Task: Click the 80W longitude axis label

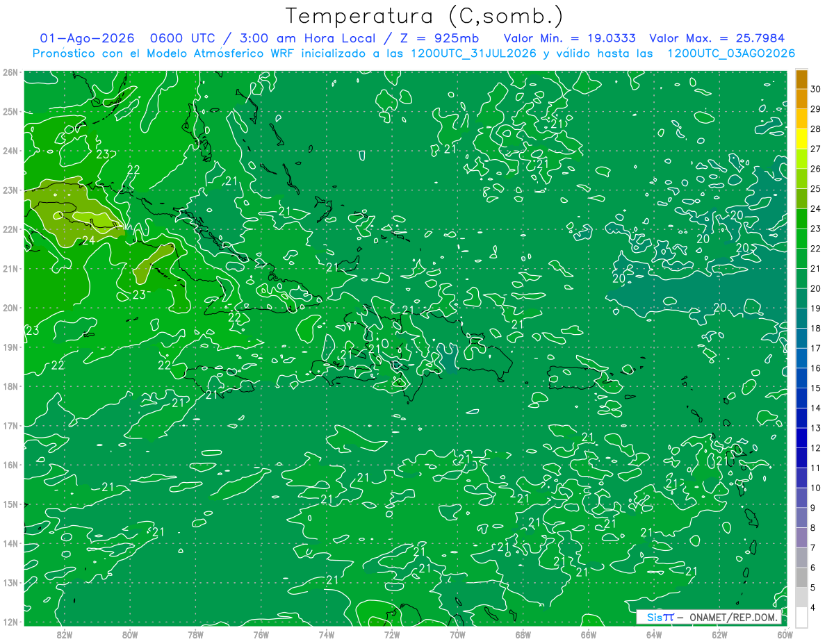Action: click(130, 634)
